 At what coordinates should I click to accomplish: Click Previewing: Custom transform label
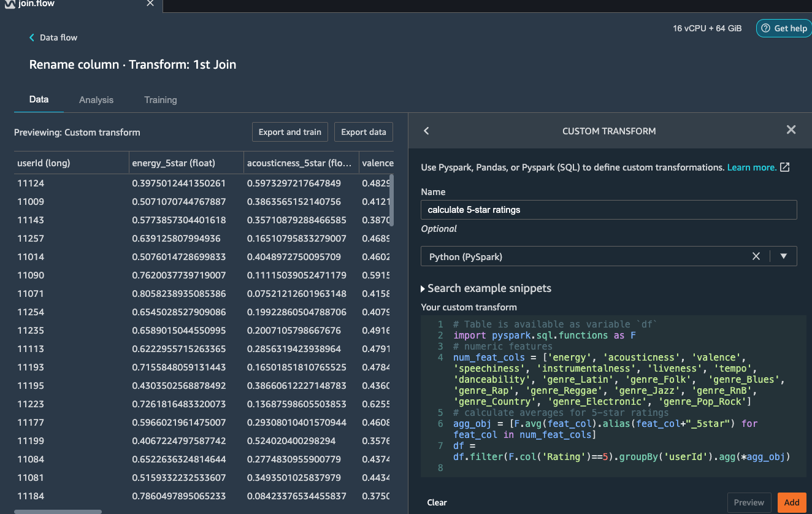[x=77, y=132]
